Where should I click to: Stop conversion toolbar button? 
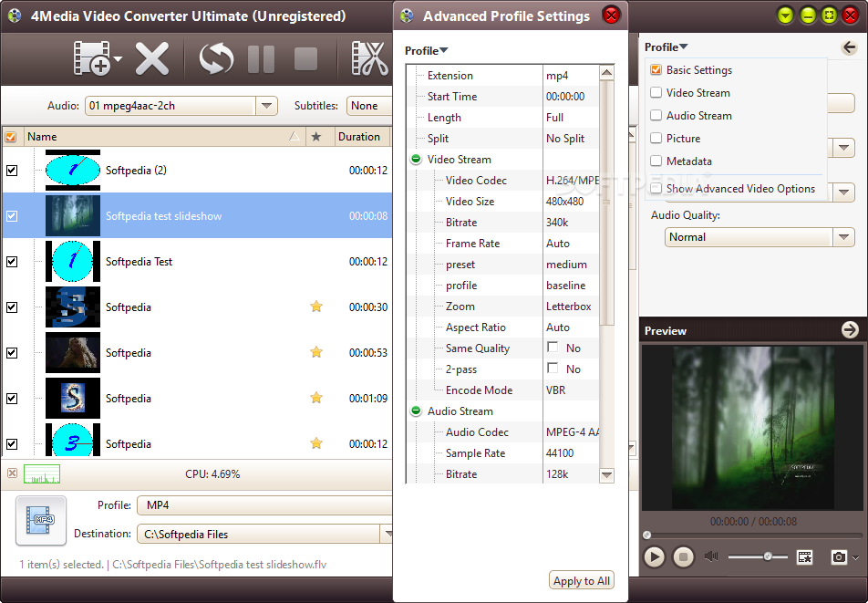click(x=305, y=58)
